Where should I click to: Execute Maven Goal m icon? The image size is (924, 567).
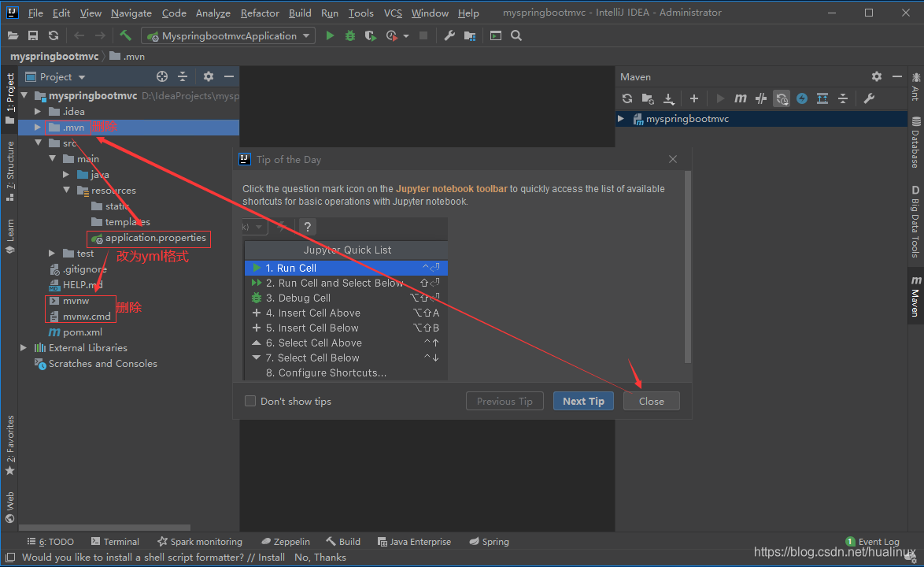click(x=740, y=98)
